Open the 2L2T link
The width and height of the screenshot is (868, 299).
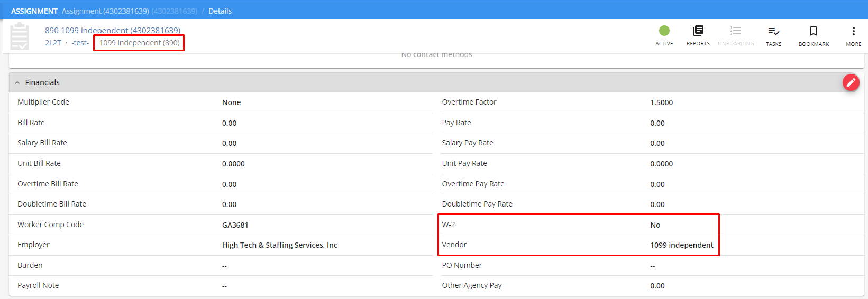coord(53,43)
